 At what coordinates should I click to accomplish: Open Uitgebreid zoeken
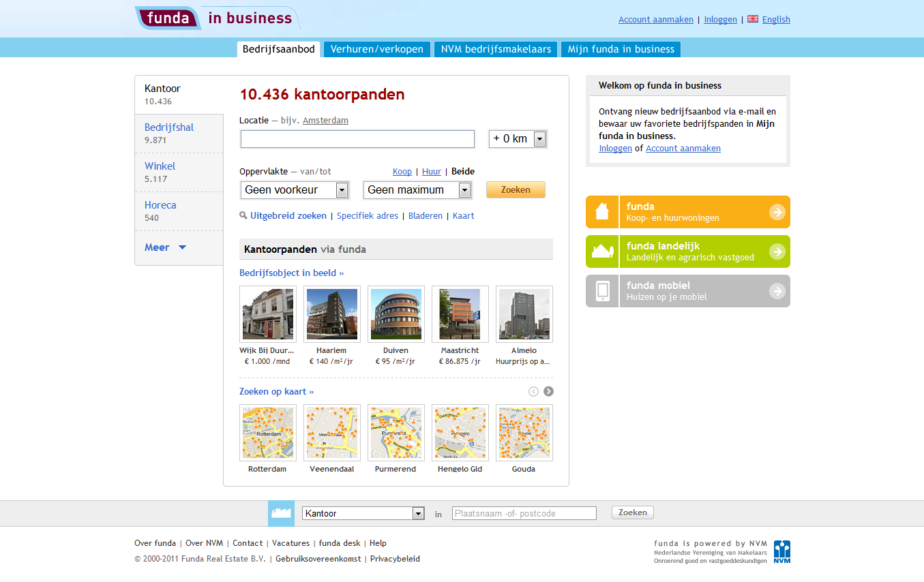(288, 215)
